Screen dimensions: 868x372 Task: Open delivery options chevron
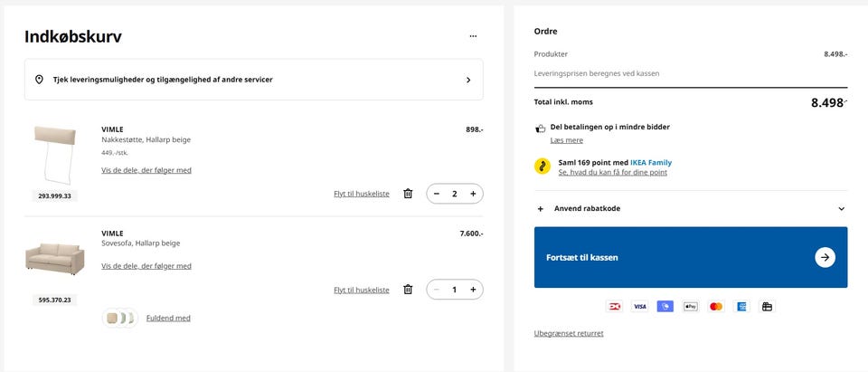[468, 80]
